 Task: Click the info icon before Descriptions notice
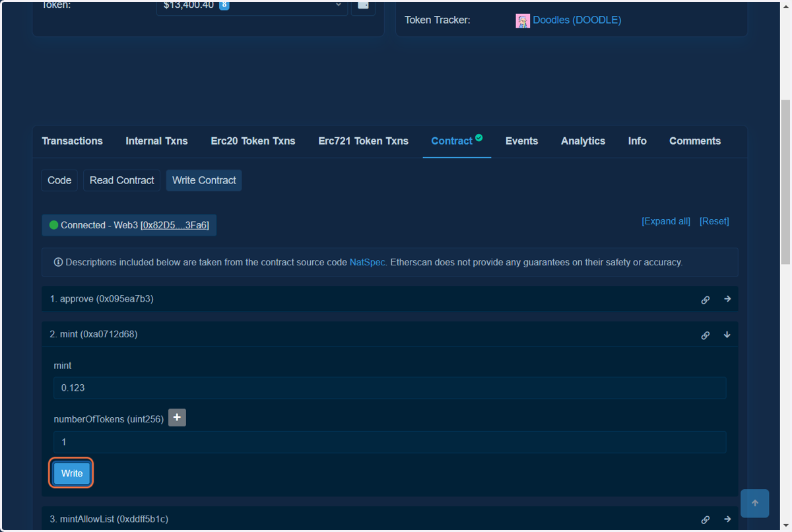point(58,263)
